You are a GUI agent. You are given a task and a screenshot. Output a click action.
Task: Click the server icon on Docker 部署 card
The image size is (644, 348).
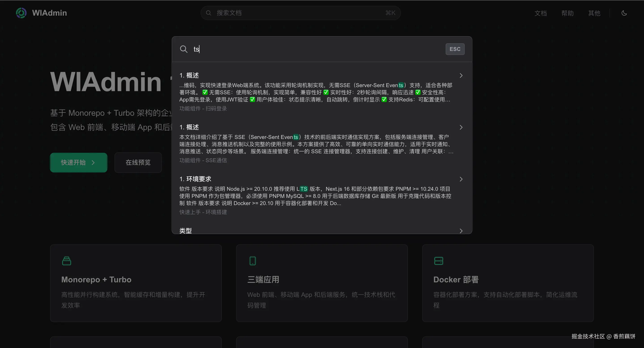(439, 261)
